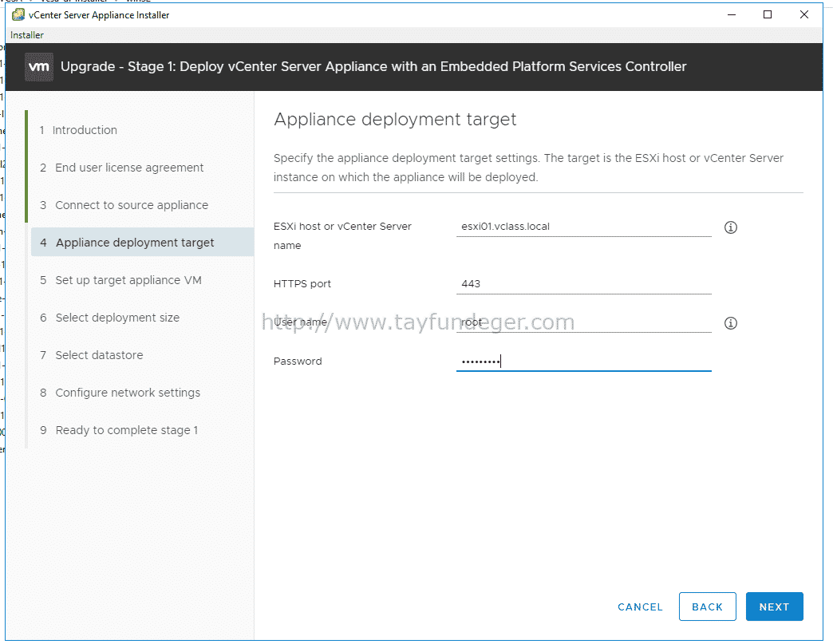This screenshot has width=833, height=644.
Task: Open the Installer menu
Action: (27, 35)
